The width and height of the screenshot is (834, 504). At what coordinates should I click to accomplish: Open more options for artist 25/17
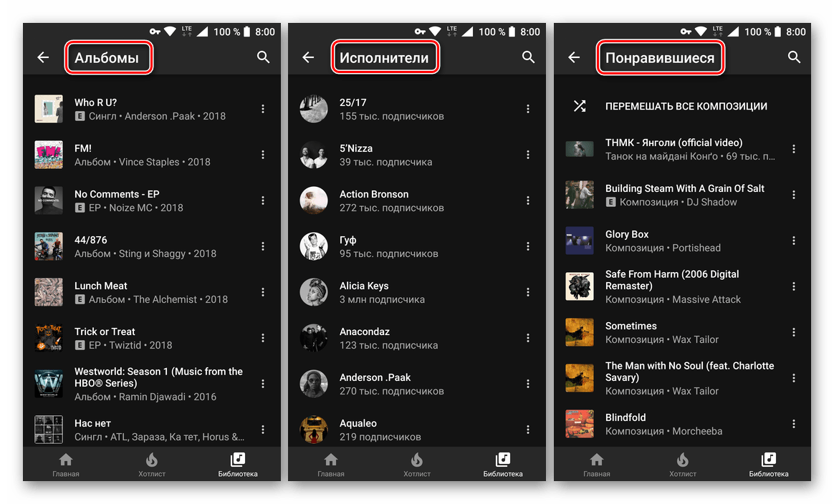[x=527, y=109]
